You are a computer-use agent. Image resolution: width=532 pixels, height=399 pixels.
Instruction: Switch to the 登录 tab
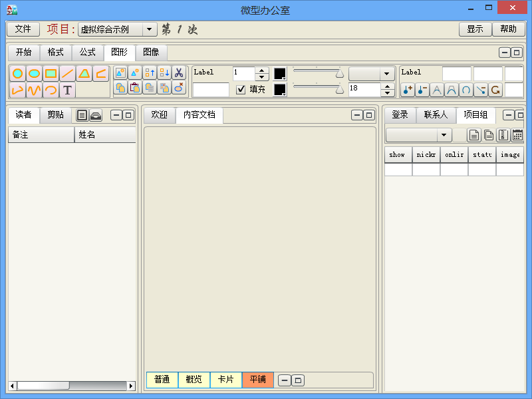pyautogui.click(x=400, y=115)
